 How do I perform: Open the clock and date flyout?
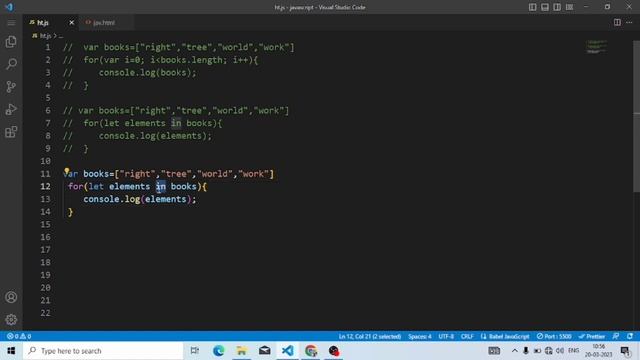pyautogui.click(x=598, y=351)
